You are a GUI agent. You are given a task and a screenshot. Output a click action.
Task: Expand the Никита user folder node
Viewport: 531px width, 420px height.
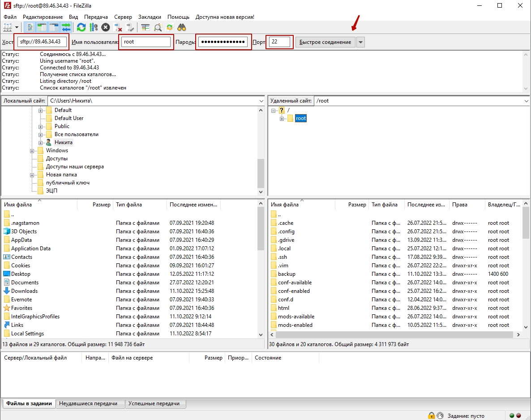pyautogui.click(x=40, y=143)
